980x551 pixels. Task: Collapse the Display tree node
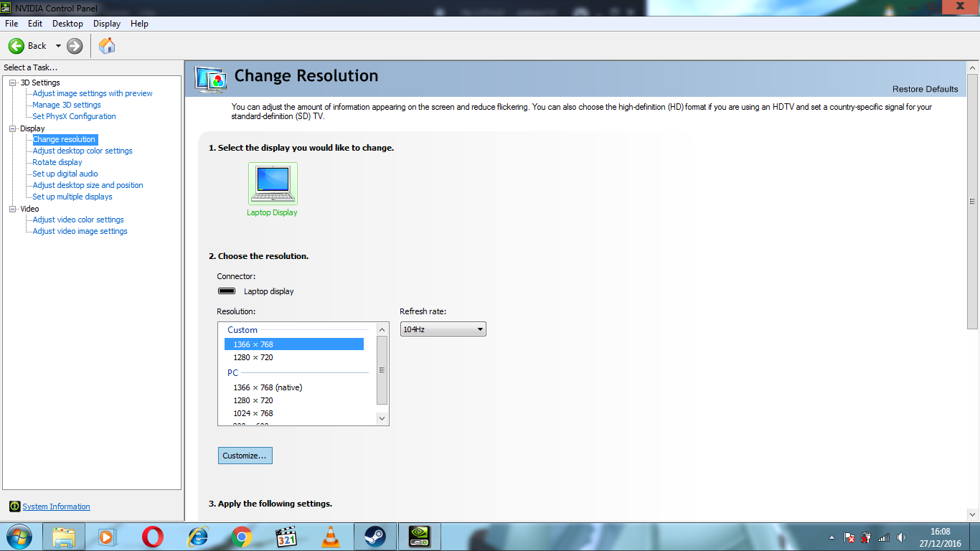13,128
